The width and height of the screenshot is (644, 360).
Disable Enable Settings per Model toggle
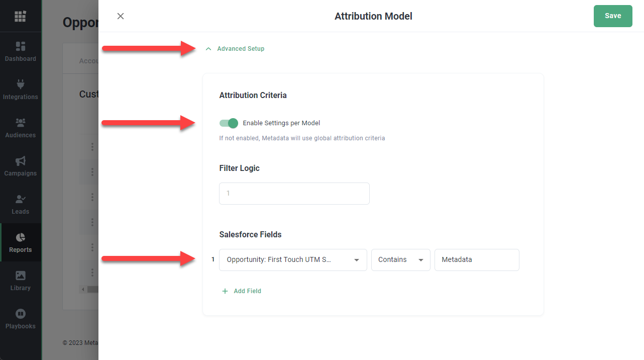tap(229, 123)
